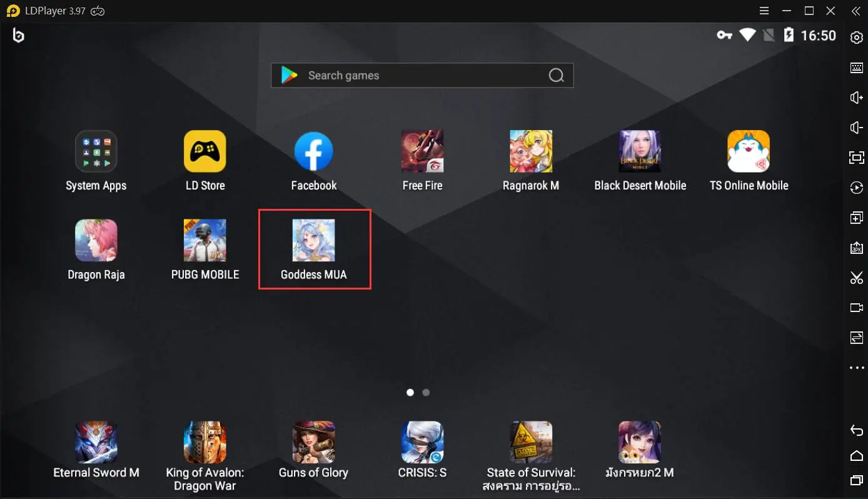Launch Free Fire game

[x=422, y=151]
